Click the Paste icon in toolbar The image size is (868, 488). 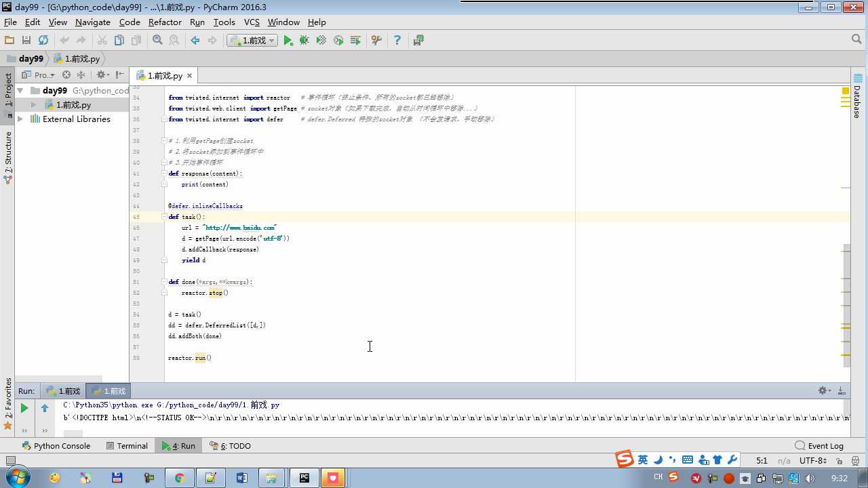tap(136, 41)
